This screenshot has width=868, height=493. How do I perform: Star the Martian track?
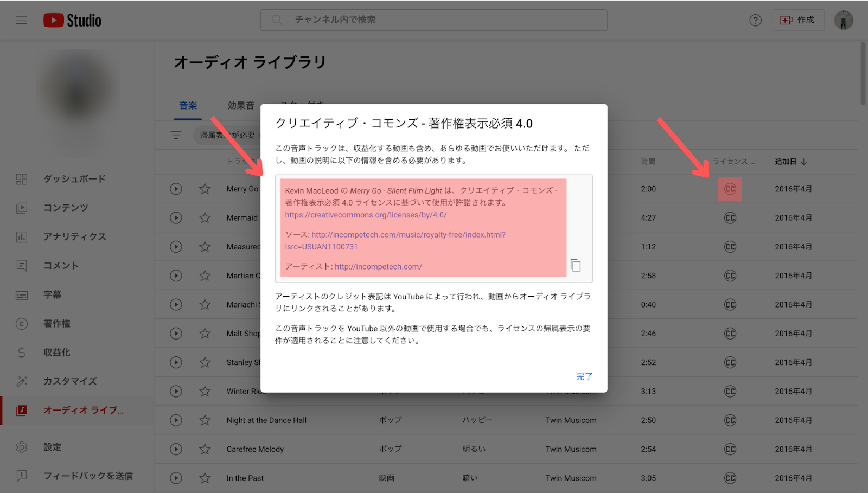(x=205, y=276)
